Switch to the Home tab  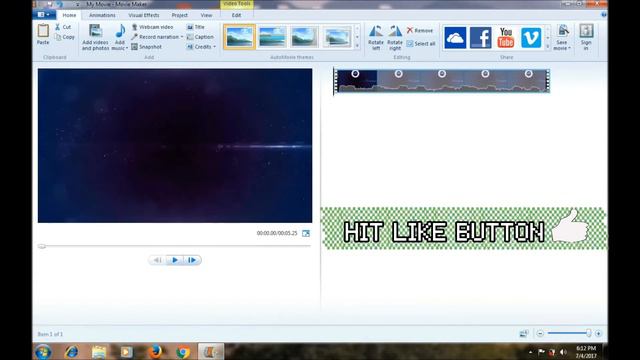point(69,15)
